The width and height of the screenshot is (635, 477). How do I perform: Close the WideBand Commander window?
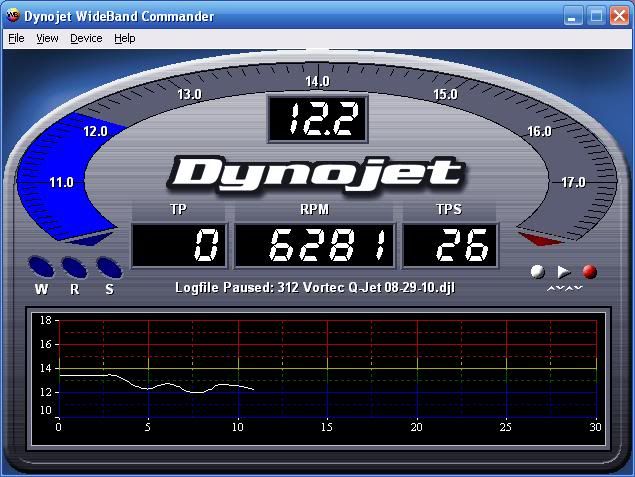coord(620,16)
